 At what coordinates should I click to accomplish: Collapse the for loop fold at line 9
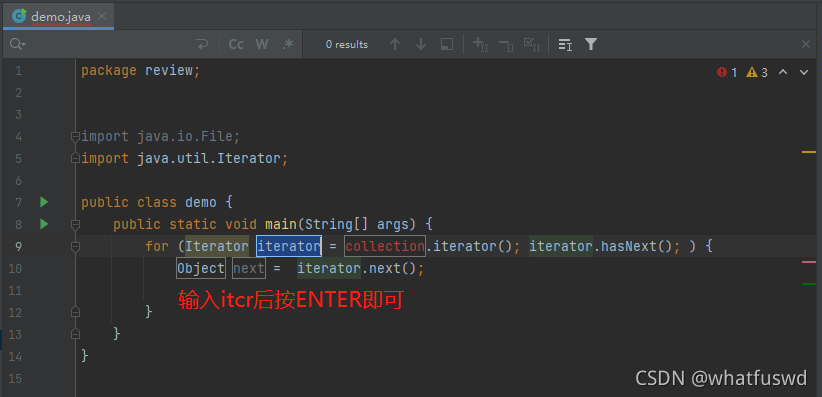click(75, 246)
